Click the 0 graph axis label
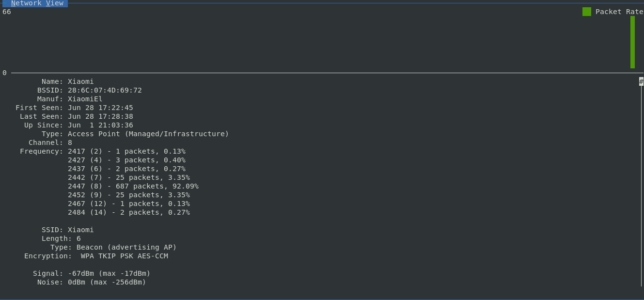 click(x=4, y=73)
